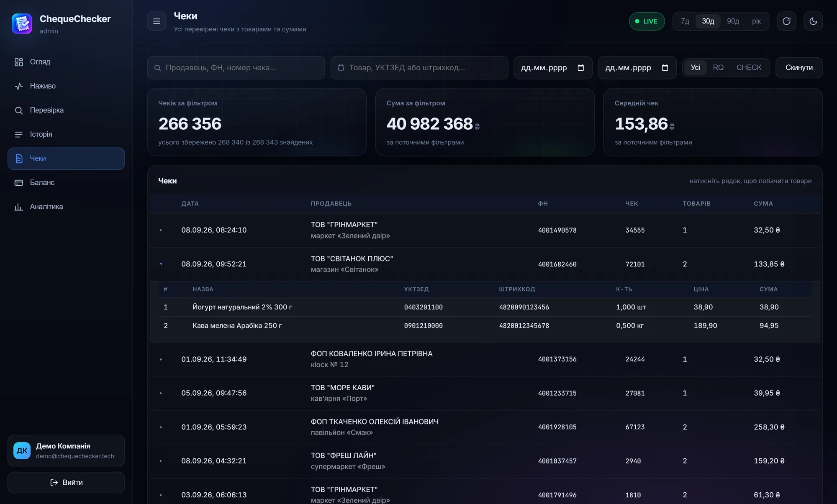The height and width of the screenshot is (504, 837).
Task: Log out with the Вийти button
Action: click(66, 482)
